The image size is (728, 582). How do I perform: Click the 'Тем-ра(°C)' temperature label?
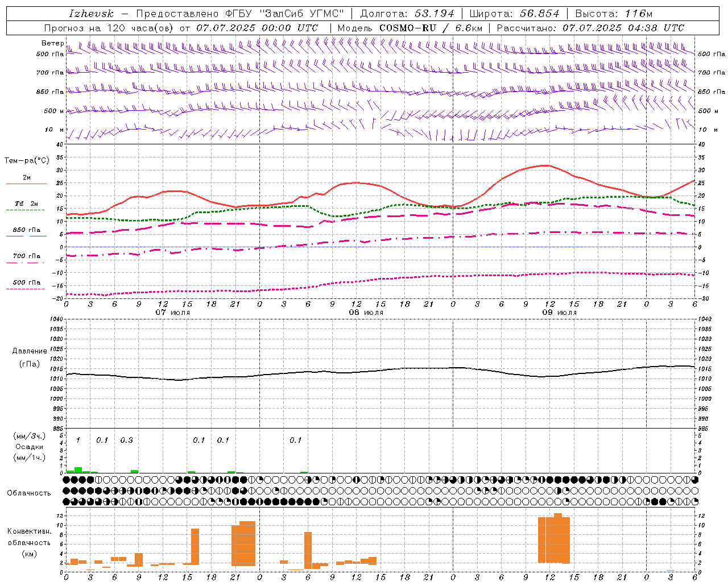(x=27, y=161)
